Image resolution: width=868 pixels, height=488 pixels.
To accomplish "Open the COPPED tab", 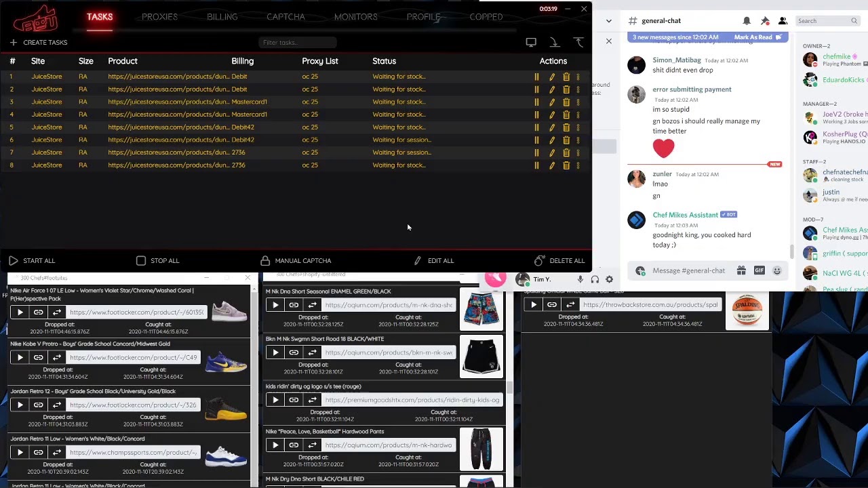I will (486, 17).
